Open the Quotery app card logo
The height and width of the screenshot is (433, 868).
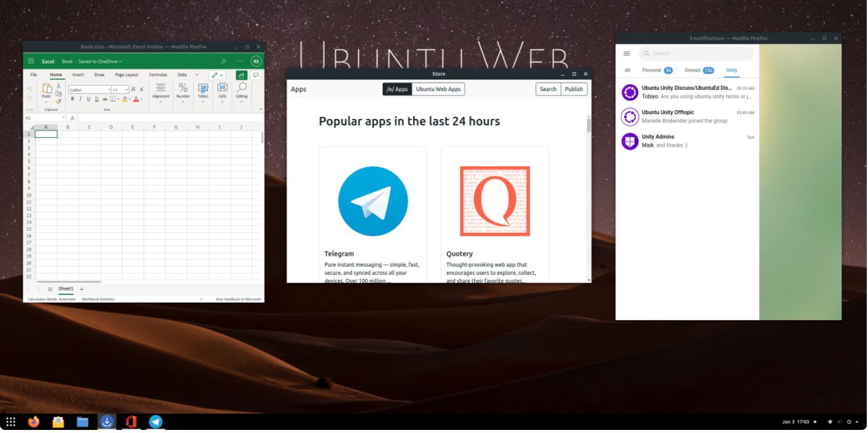pyautogui.click(x=495, y=201)
